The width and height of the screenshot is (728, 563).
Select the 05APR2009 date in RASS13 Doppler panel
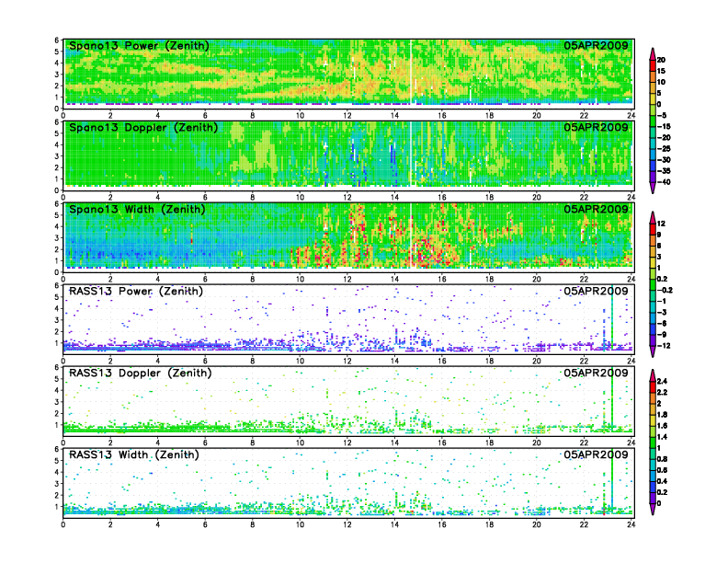pyautogui.click(x=596, y=373)
